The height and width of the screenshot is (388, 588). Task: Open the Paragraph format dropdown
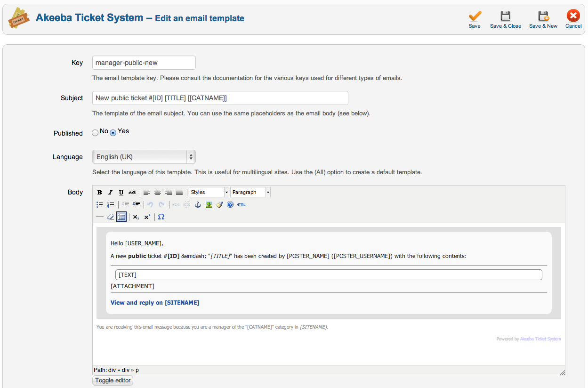250,192
